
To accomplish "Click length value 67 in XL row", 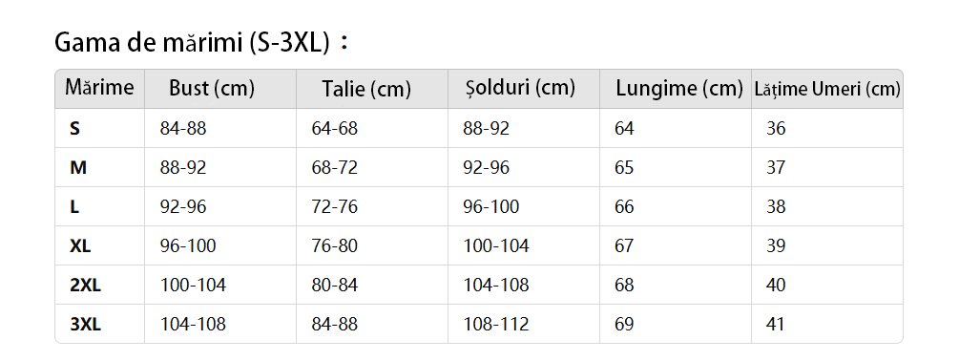I will (x=624, y=245).
